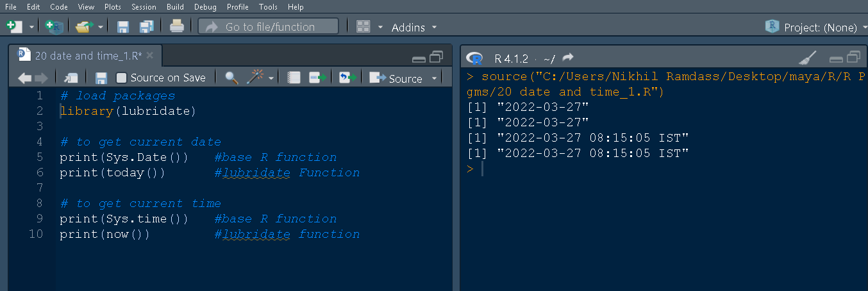Click the Compile Report notebook icon
This screenshot has width=868, height=291.
(294, 78)
